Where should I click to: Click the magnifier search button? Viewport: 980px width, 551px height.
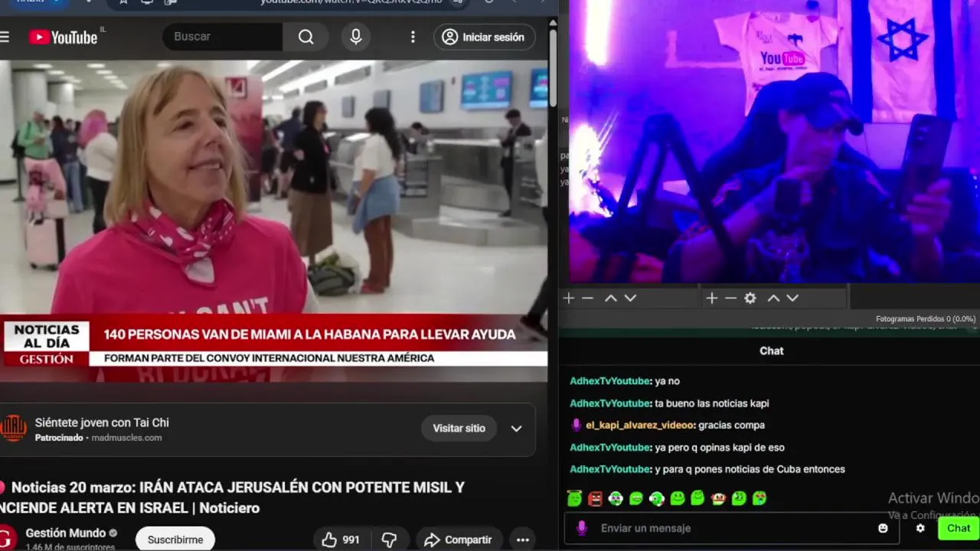(306, 37)
